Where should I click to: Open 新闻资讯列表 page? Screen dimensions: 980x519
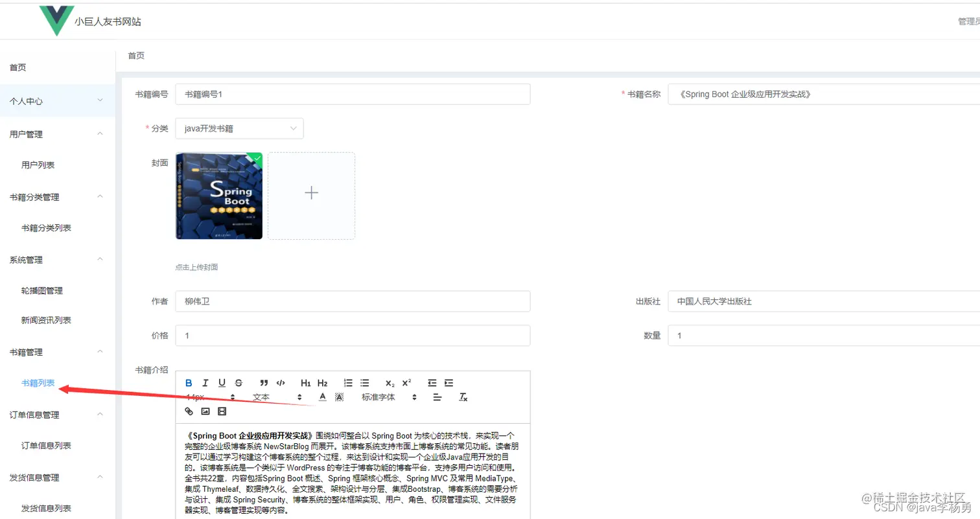46,320
